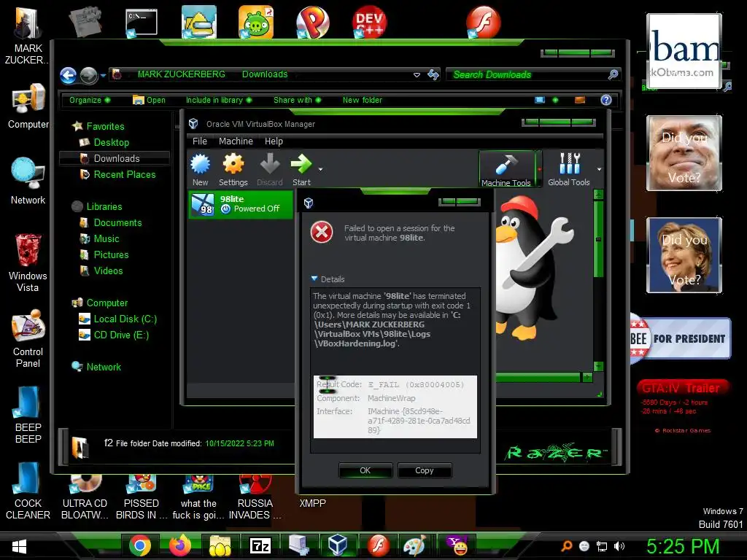The image size is (747, 560).
Task: Open green pig Bad Piggies desktop shortcut
Action: click(x=256, y=23)
